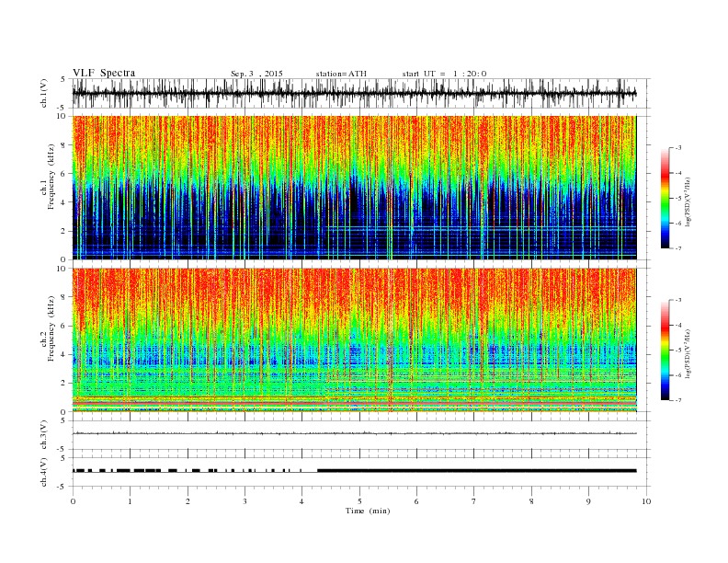Click the ch.2 spectrogram color bar

[665, 350]
